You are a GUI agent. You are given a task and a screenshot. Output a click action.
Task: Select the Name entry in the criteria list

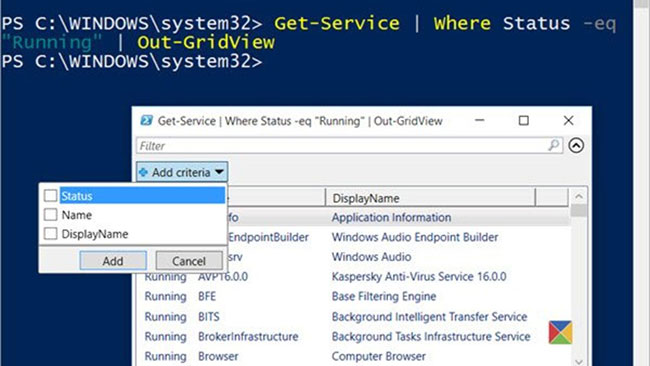coord(77,215)
